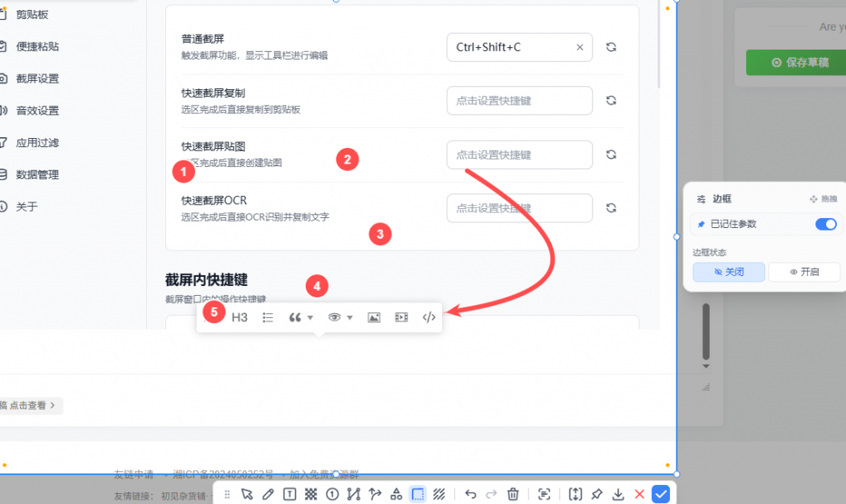Select the pencil draw tool in screenshot toolbar

(268, 494)
